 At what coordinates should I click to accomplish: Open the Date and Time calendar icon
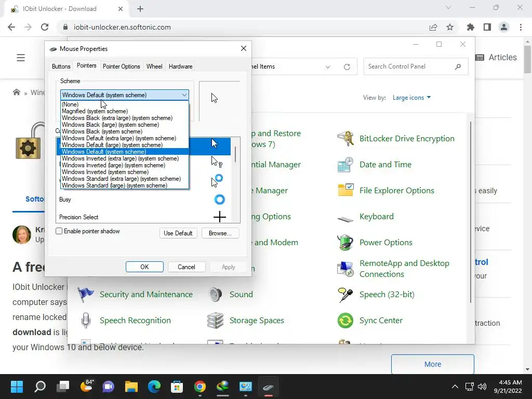[x=345, y=165]
